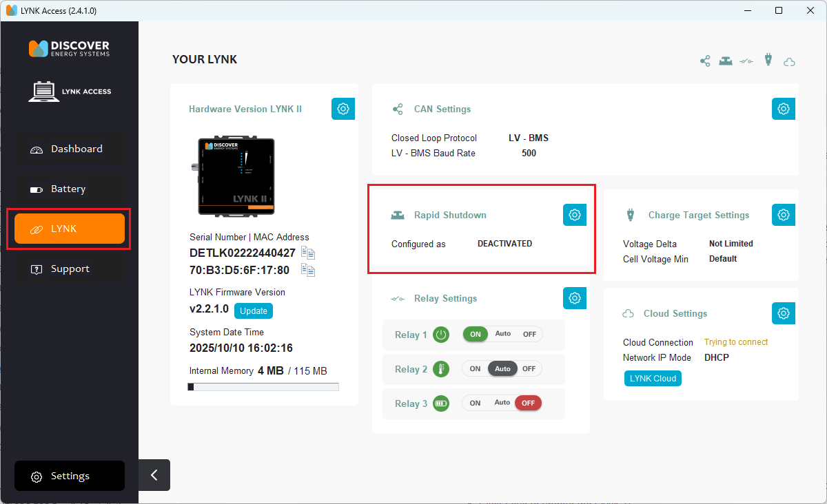This screenshot has width=827, height=504.
Task: Click the LYNK II device image
Action: (234, 176)
